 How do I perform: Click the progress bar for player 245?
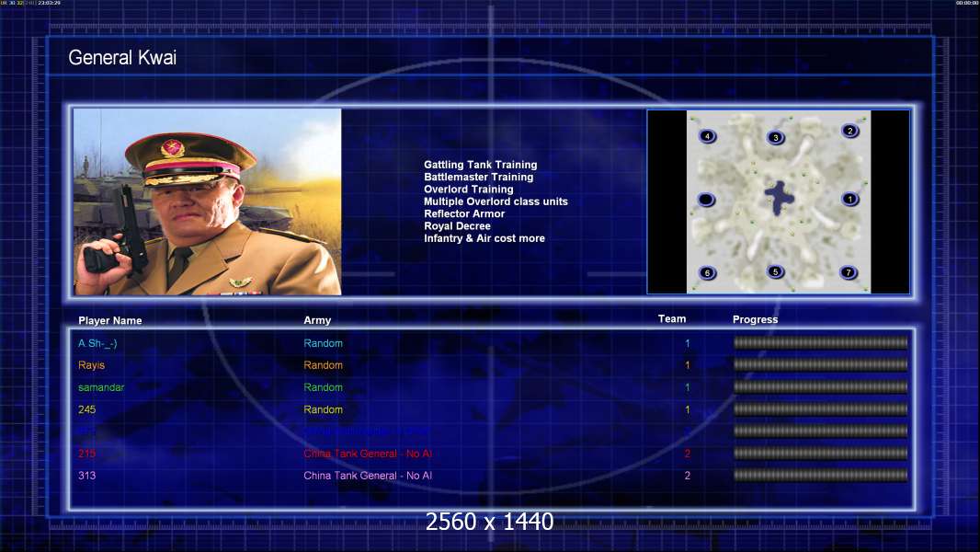point(820,409)
